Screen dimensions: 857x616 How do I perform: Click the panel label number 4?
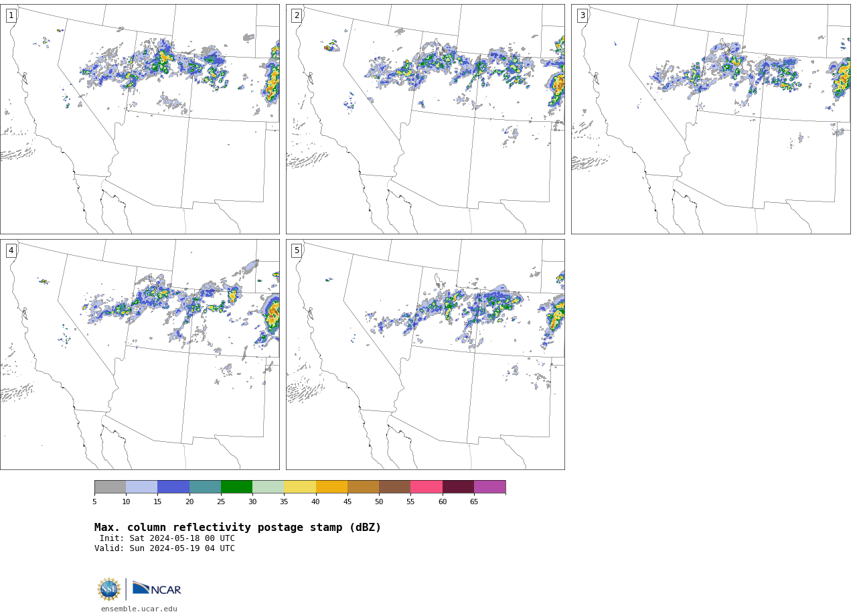11,250
